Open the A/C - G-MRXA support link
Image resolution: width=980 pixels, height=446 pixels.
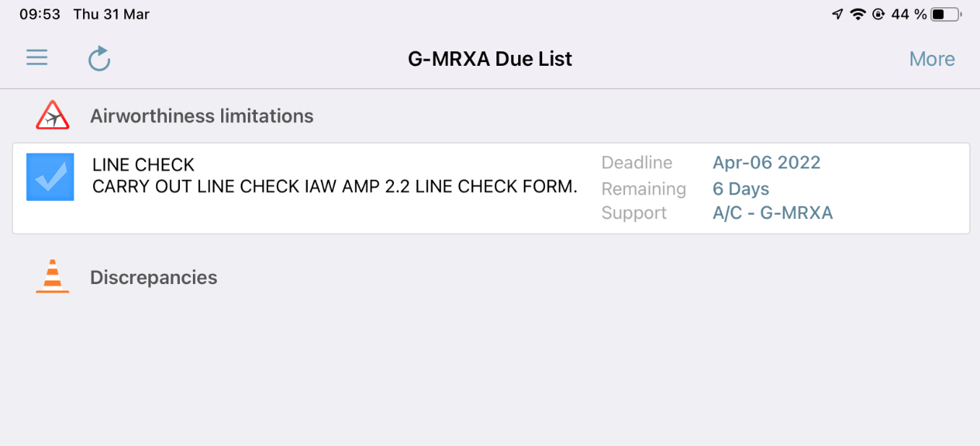[773, 213]
